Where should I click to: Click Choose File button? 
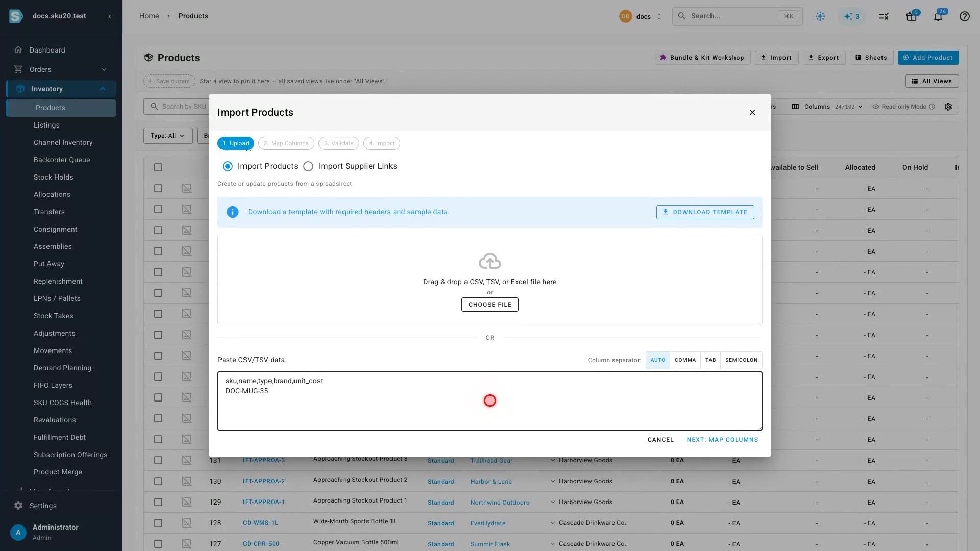click(490, 305)
